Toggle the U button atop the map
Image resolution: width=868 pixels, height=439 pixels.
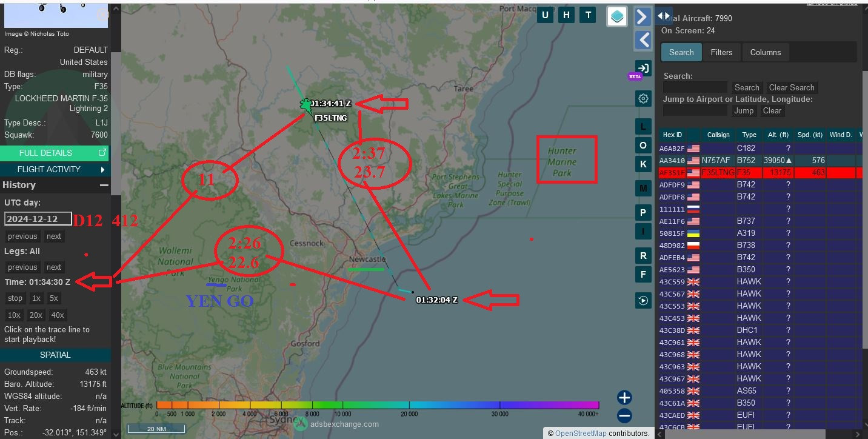coord(546,15)
